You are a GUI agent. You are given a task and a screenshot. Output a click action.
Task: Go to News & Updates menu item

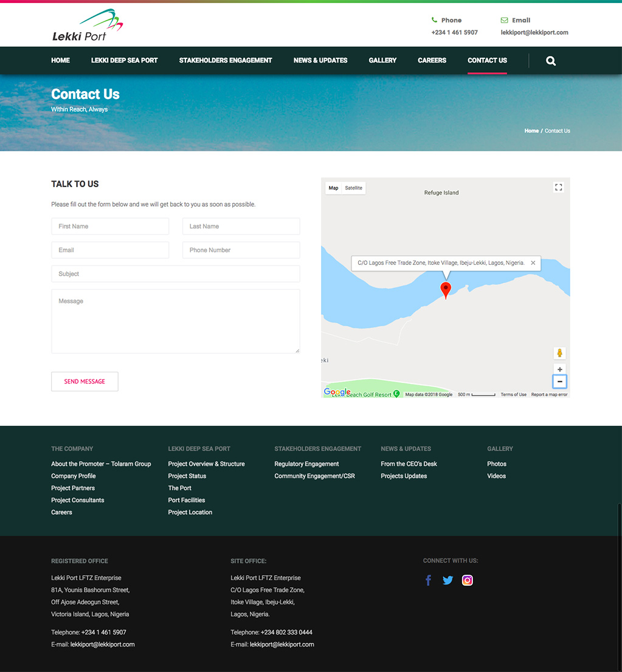coord(320,61)
